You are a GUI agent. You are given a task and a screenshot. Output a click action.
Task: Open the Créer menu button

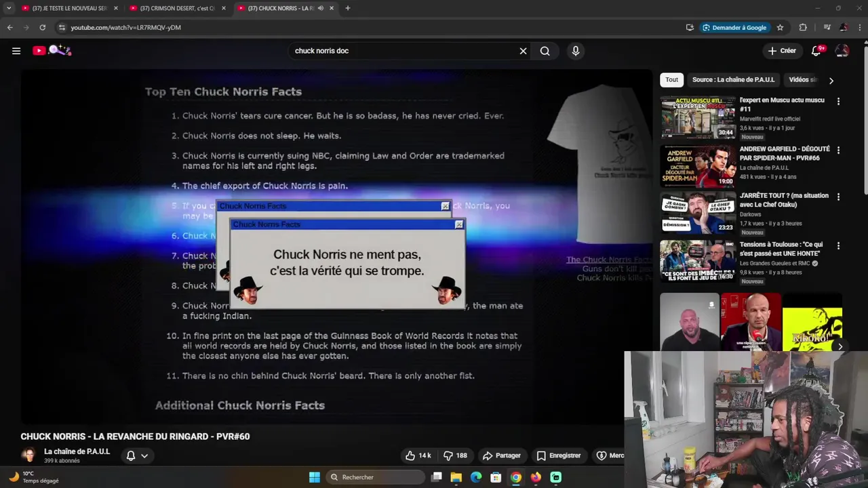point(782,51)
